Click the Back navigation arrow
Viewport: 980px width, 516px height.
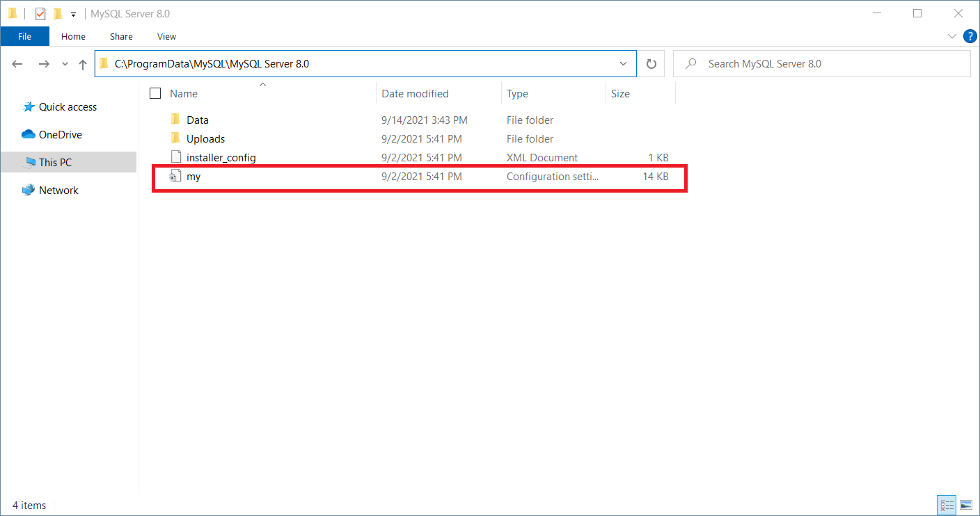click(18, 64)
